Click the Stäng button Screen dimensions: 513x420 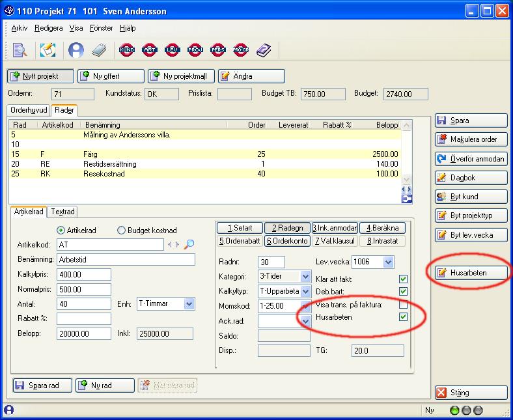(471, 393)
